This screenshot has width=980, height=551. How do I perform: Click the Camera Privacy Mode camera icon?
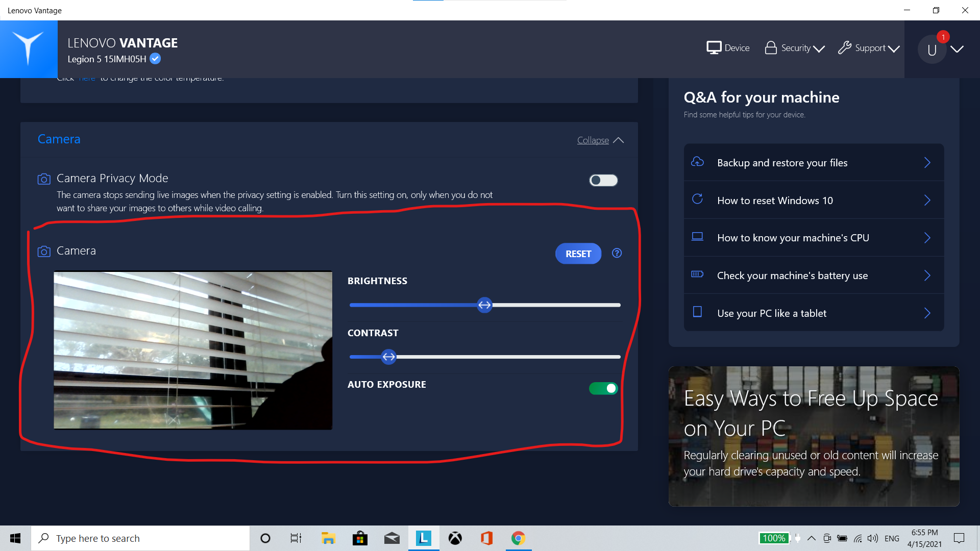(44, 179)
